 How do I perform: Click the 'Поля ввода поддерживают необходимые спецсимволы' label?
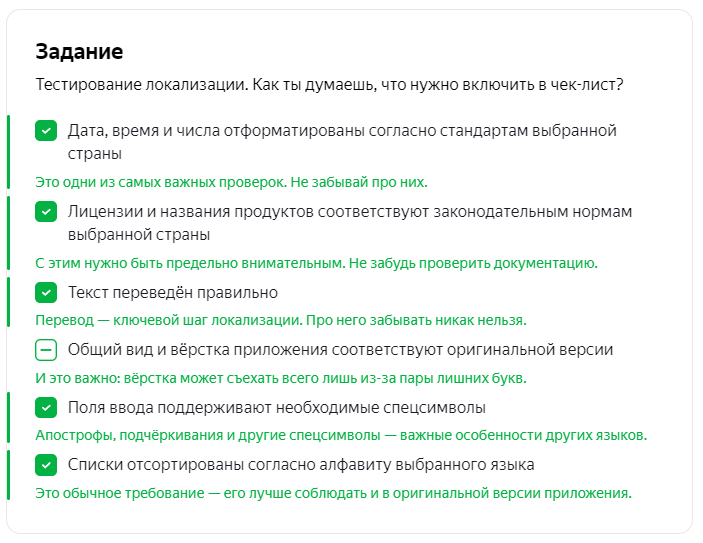point(277,408)
